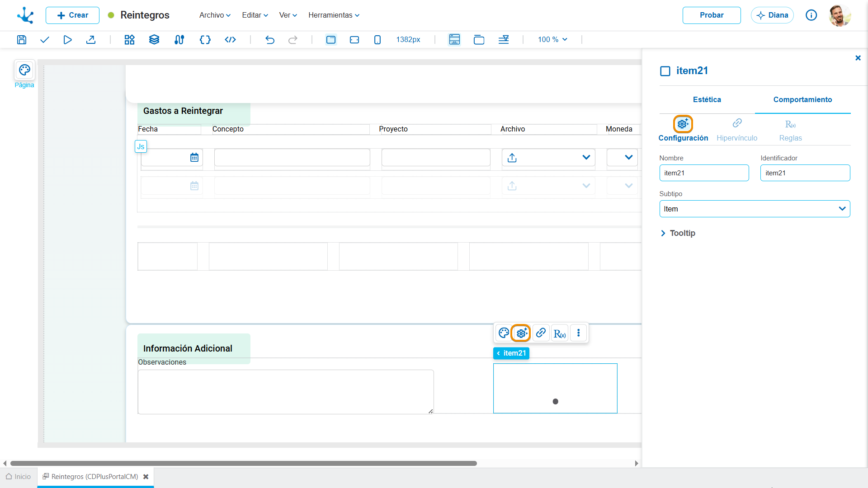Select the Configuración section
This screenshot has width=868, height=488.
click(x=683, y=129)
